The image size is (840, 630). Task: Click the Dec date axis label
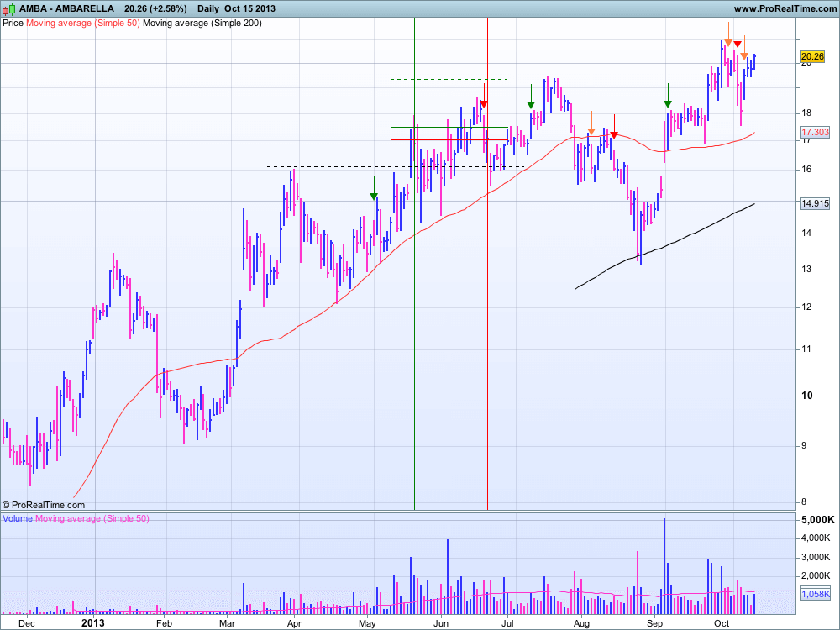(x=27, y=623)
